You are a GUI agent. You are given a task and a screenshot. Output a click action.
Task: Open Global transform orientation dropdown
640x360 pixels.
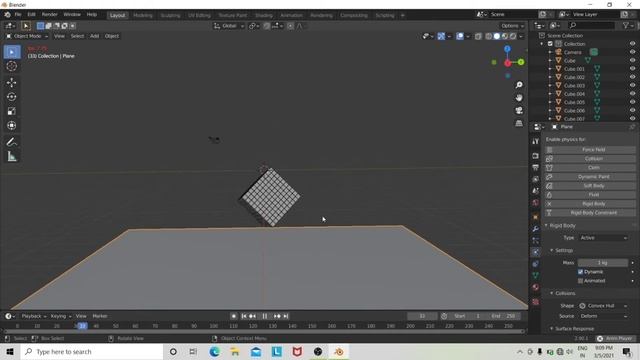[229, 26]
